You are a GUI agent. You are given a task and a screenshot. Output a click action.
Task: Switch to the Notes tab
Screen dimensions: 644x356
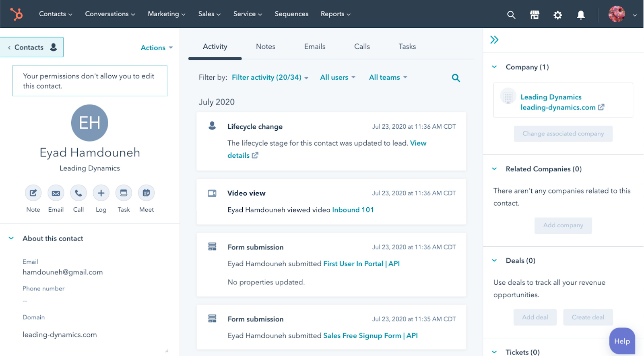(x=266, y=47)
